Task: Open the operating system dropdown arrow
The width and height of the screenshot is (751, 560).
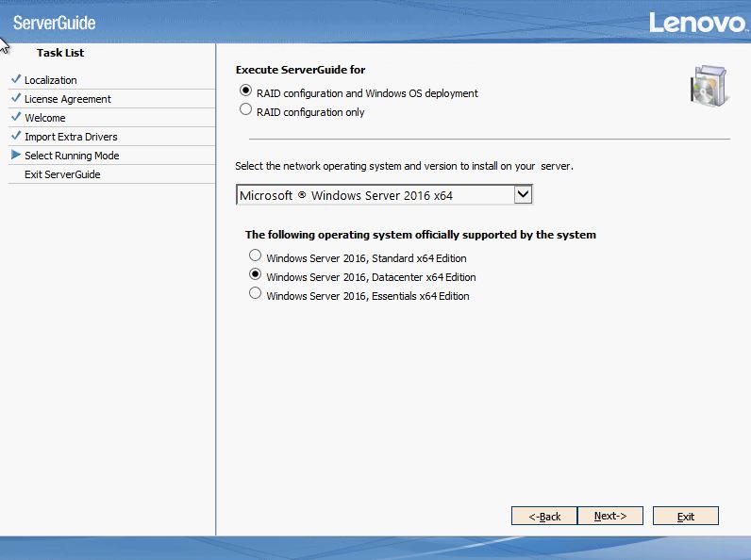Action: (523, 194)
